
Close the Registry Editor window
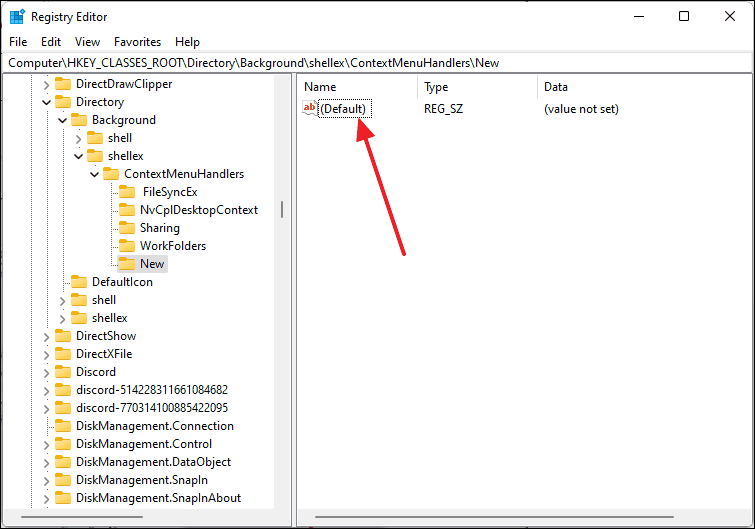click(x=729, y=16)
